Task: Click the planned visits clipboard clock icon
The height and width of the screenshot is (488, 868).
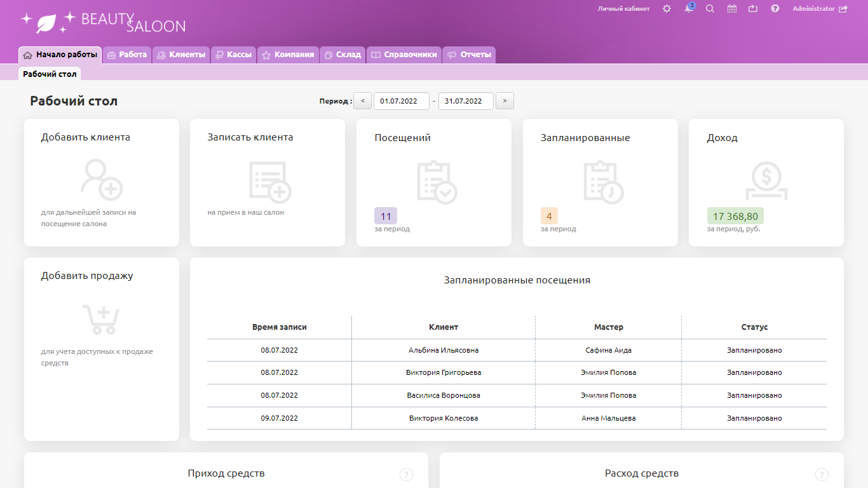Action: click(x=604, y=182)
